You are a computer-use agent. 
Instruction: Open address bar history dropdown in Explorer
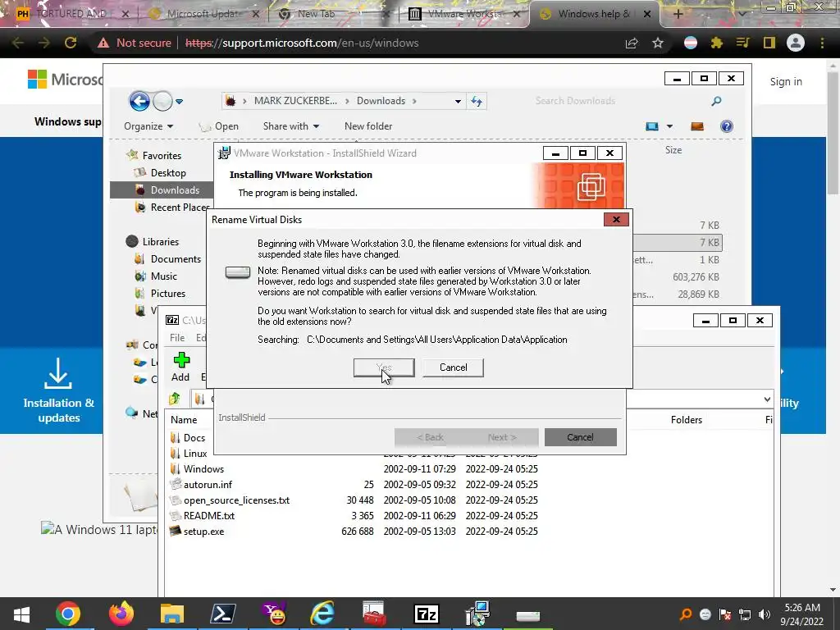click(x=458, y=101)
